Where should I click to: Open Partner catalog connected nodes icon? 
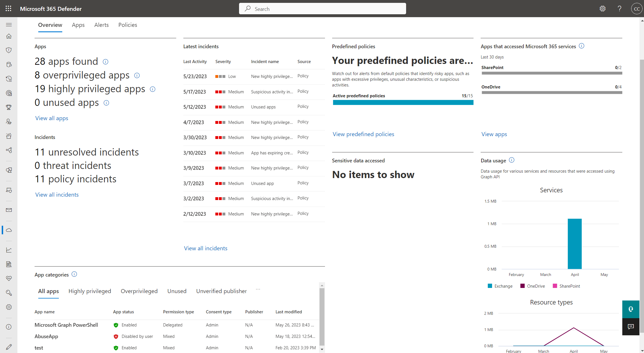coord(9,150)
